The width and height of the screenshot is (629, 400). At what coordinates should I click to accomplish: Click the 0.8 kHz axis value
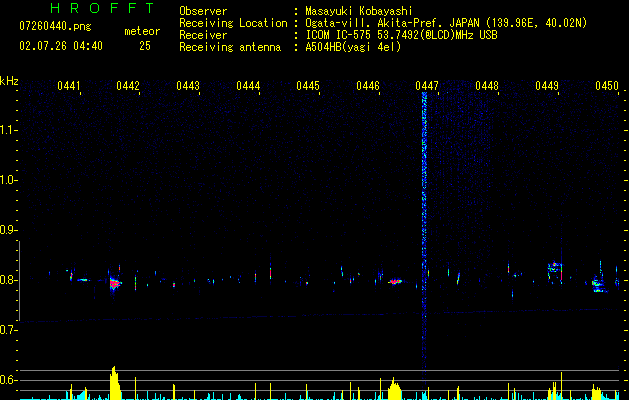(9, 280)
